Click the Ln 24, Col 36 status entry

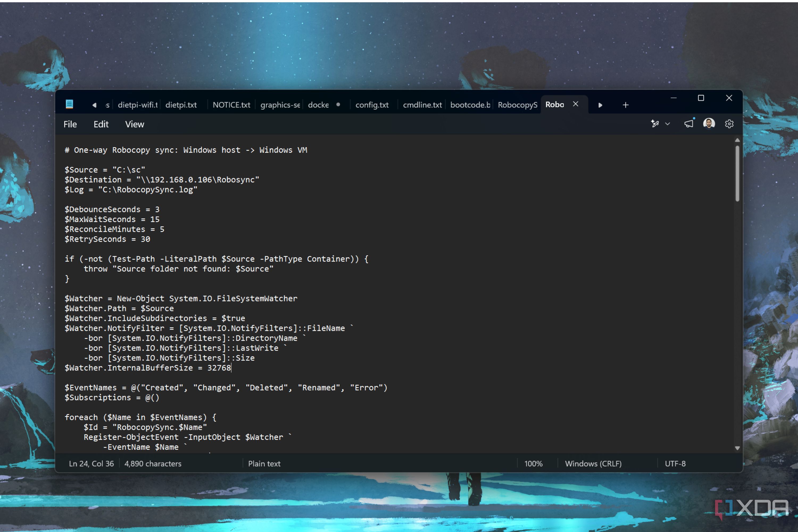pos(92,463)
